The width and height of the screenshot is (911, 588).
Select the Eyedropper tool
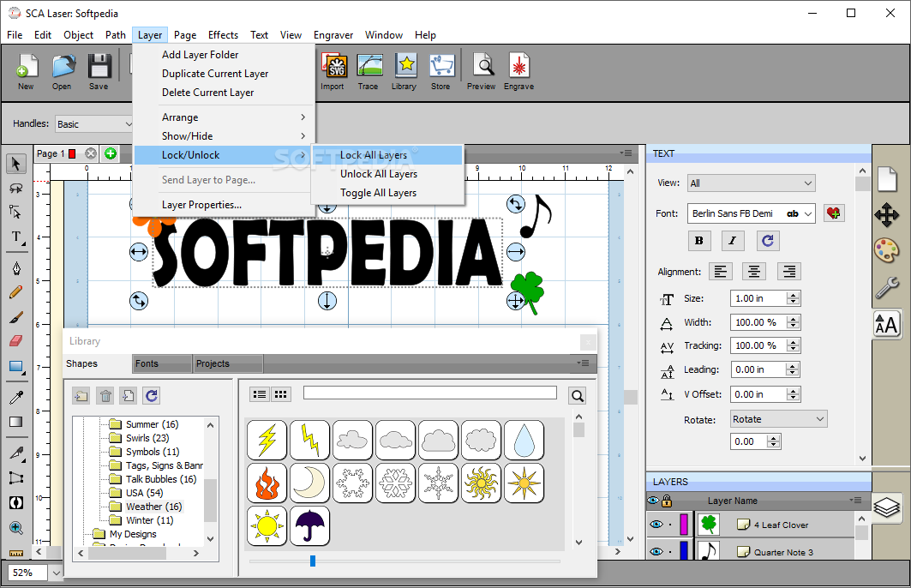(x=16, y=397)
